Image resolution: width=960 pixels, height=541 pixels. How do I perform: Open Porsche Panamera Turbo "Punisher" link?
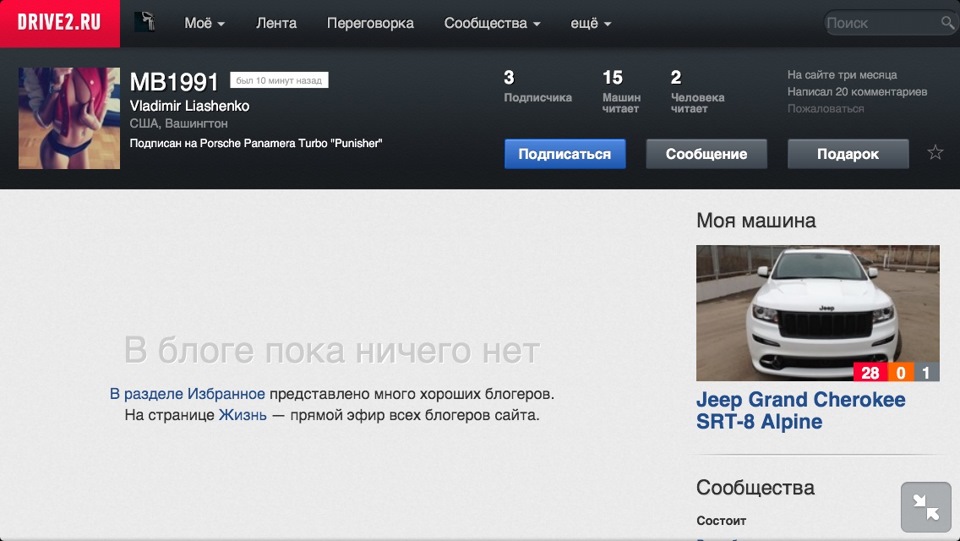click(291, 143)
